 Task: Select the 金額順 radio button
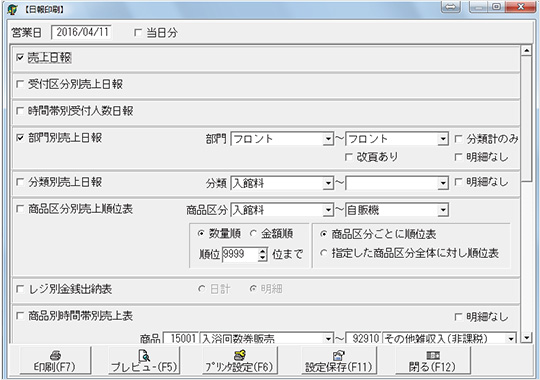point(253,234)
